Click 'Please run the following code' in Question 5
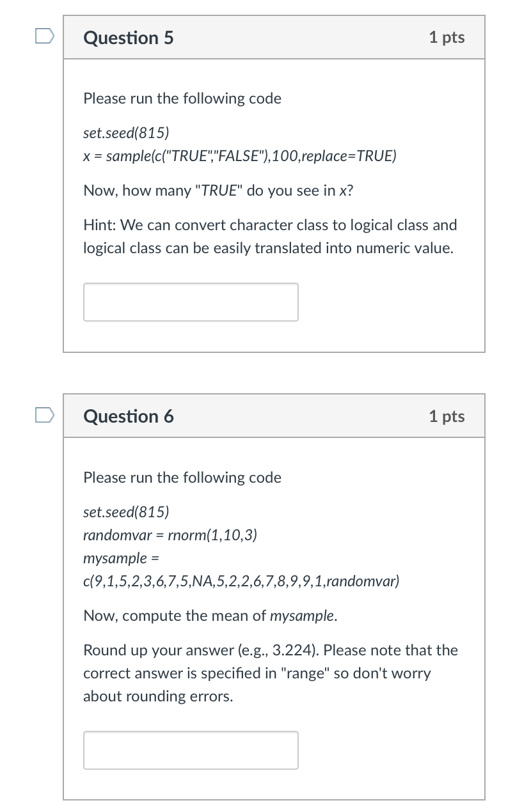Viewport: 531px width, 812px height. (x=182, y=98)
